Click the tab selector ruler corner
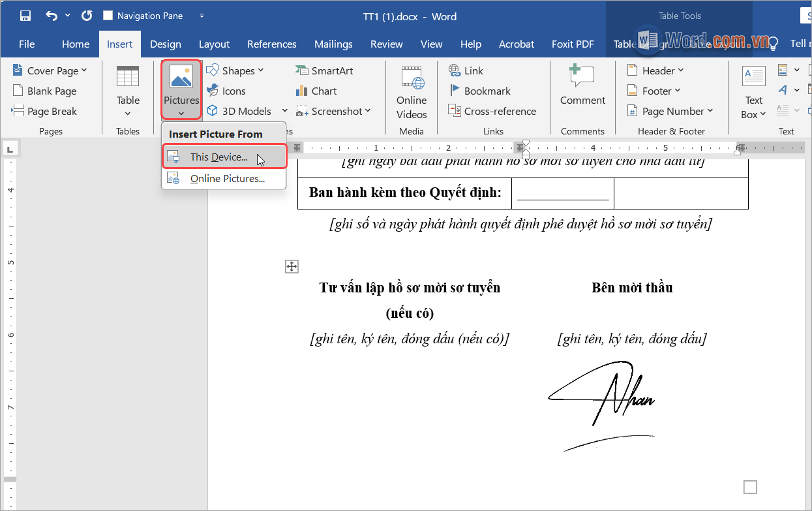The height and width of the screenshot is (511, 812). 9,149
